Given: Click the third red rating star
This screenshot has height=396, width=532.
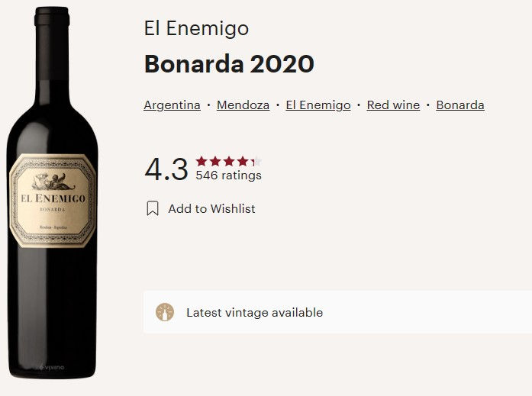Looking at the screenshot, I should click(229, 162).
